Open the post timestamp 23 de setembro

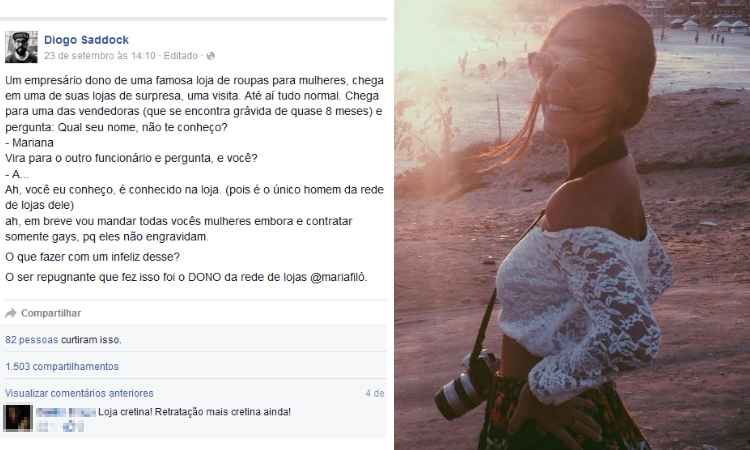point(99,56)
